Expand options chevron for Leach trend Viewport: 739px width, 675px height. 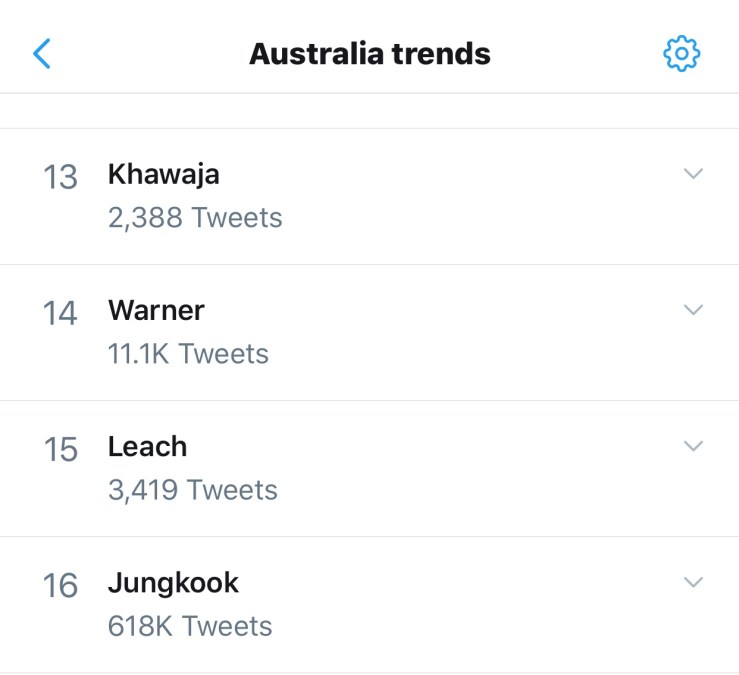click(693, 446)
